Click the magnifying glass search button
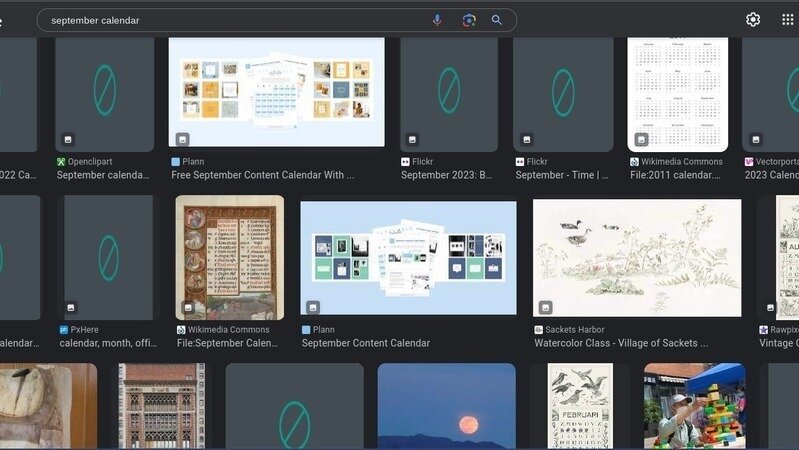This screenshot has height=450, width=799. pos(497,20)
